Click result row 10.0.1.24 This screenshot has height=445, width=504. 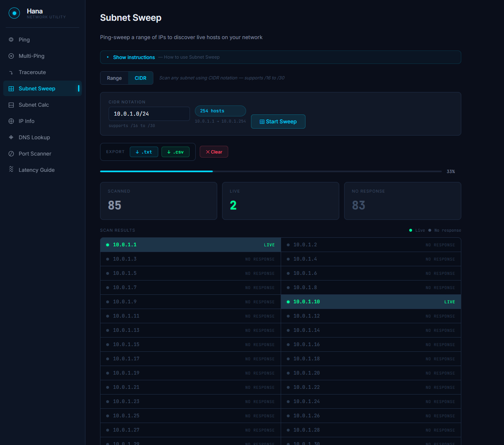pyautogui.click(x=371, y=401)
